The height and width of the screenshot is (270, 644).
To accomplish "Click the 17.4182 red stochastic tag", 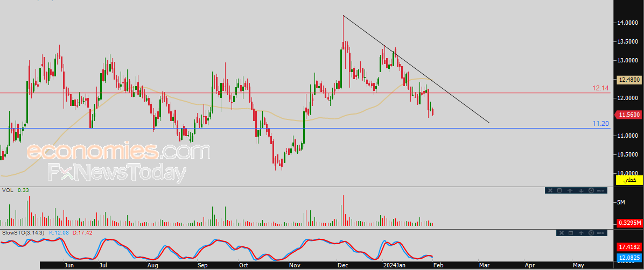I will [629, 247].
